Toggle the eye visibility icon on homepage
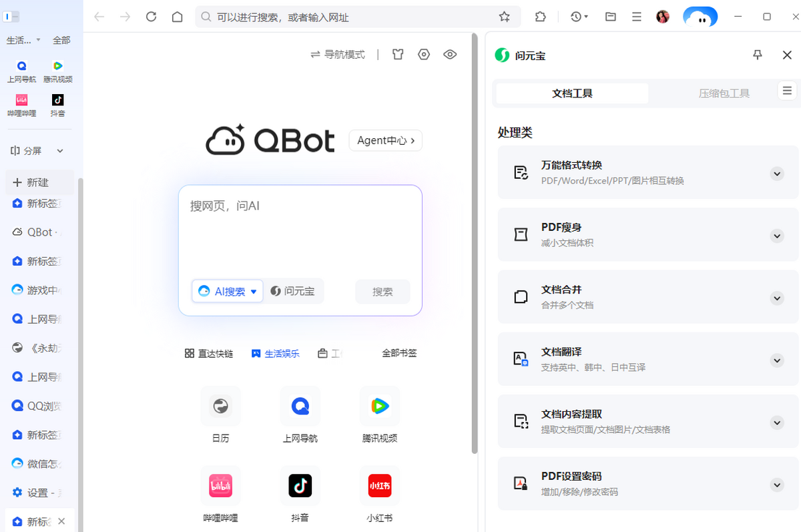 [450, 54]
